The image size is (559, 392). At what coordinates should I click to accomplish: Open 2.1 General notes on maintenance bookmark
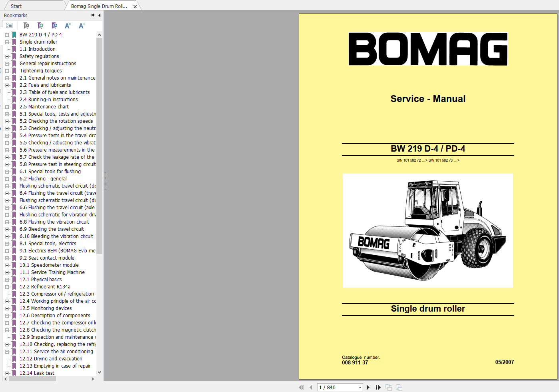tap(58, 78)
